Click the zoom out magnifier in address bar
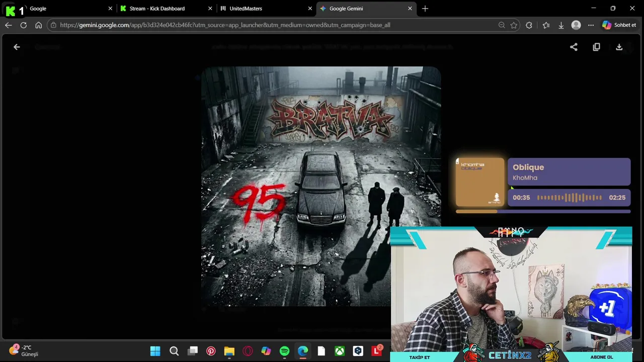This screenshot has width=644, height=362. tap(502, 25)
